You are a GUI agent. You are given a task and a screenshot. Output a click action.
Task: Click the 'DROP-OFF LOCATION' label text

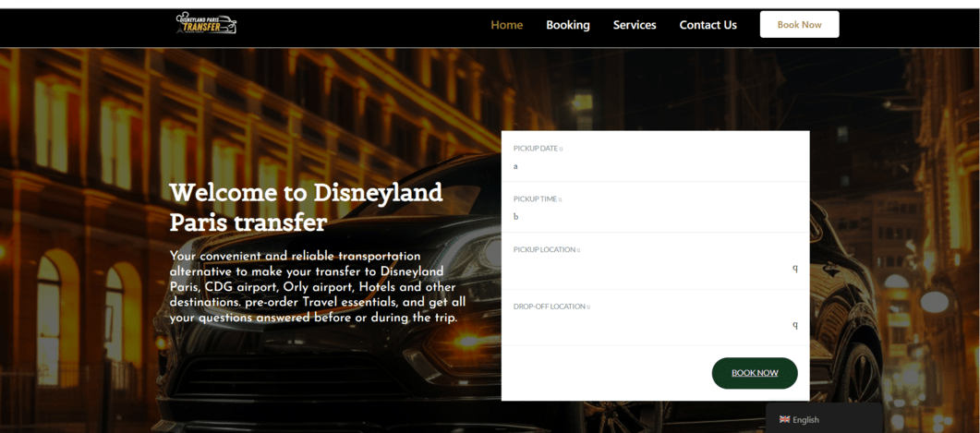pyautogui.click(x=550, y=307)
